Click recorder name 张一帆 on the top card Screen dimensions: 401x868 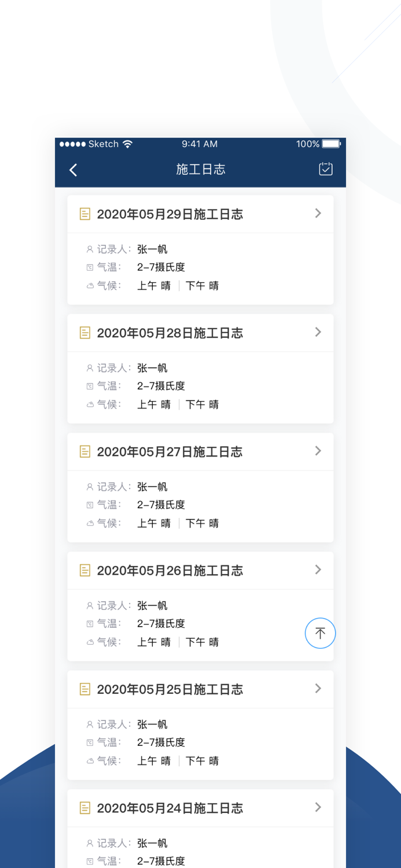(x=152, y=249)
